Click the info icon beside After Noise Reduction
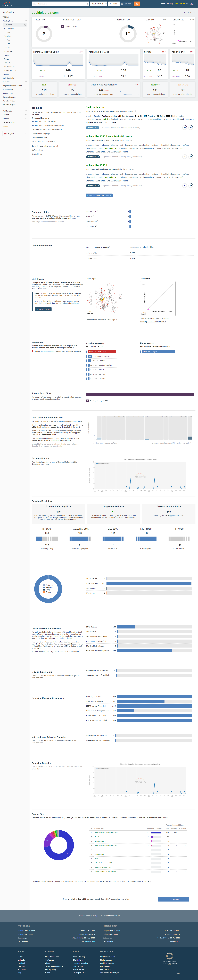198x980 pixels. (116, 85)
